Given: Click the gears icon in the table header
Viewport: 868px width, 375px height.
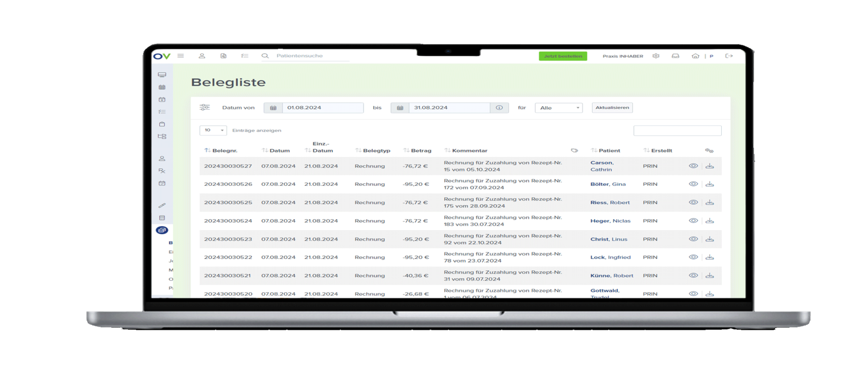Looking at the screenshot, I should pos(709,150).
